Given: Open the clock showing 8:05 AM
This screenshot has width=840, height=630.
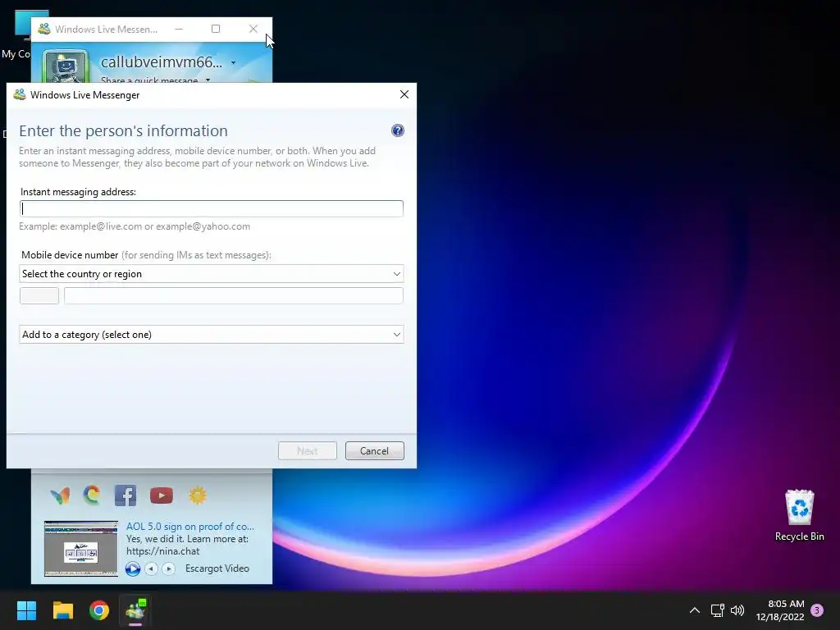Looking at the screenshot, I should coord(780,610).
